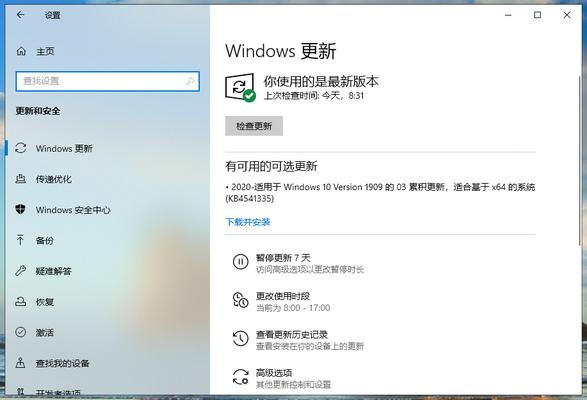
Task: Click the Windows 更新 sync icon in sidebar
Action: tap(21, 148)
